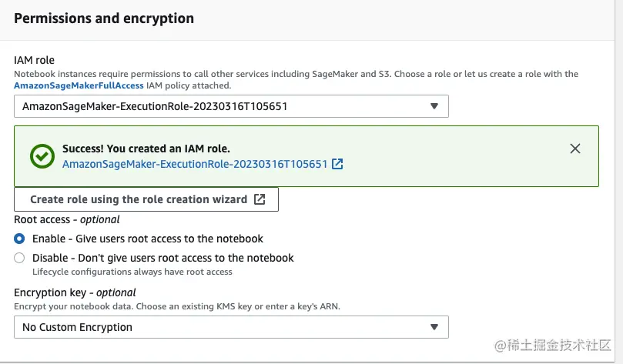Image resolution: width=623 pixels, height=364 pixels.
Task: Expand the IAM role dropdown arrow
Action: (434, 106)
